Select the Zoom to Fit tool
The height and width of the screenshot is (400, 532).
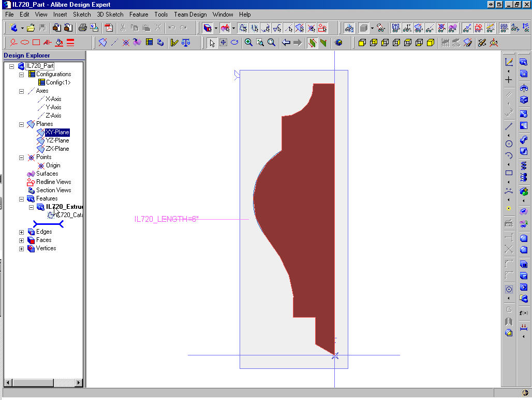tap(271, 42)
